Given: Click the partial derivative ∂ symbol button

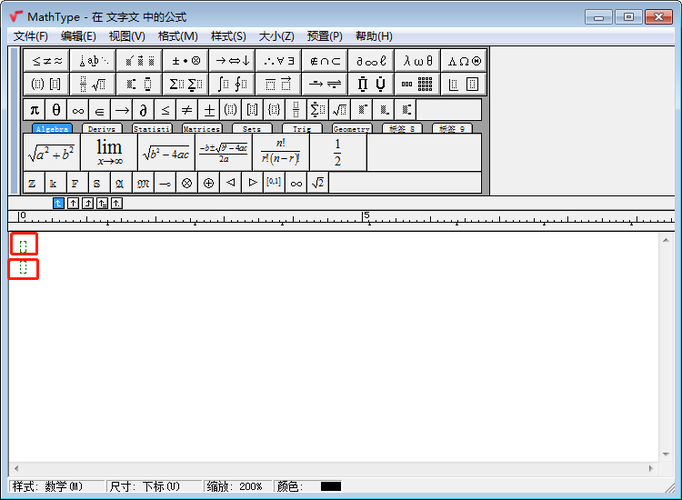Looking at the screenshot, I should coord(144,110).
